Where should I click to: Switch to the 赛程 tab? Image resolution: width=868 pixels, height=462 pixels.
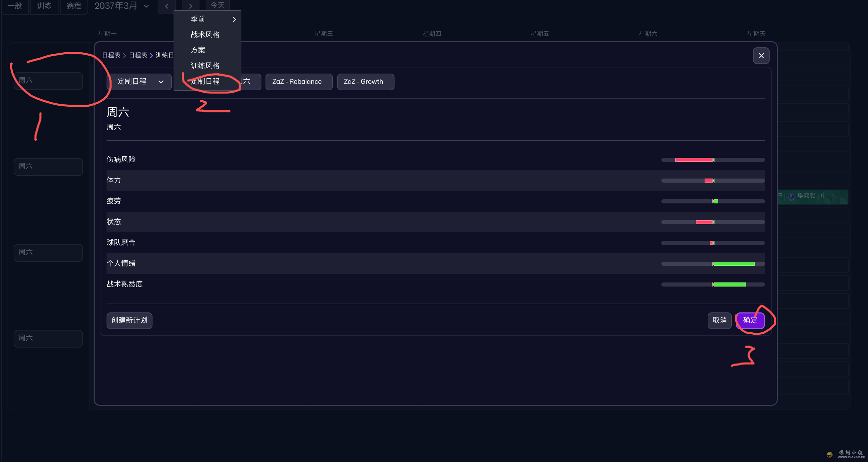point(74,6)
